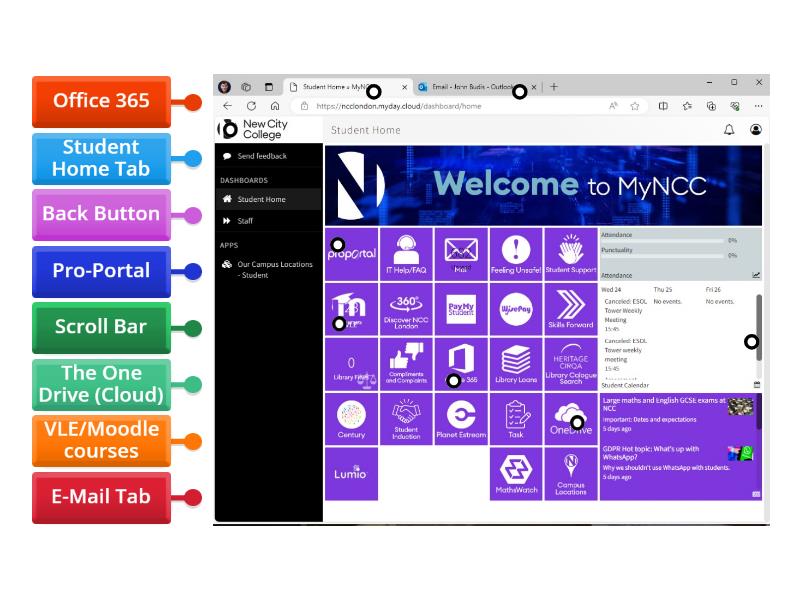The image size is (800, 600).
Task: Open the Office 365 tile
Action: point(460,364)
